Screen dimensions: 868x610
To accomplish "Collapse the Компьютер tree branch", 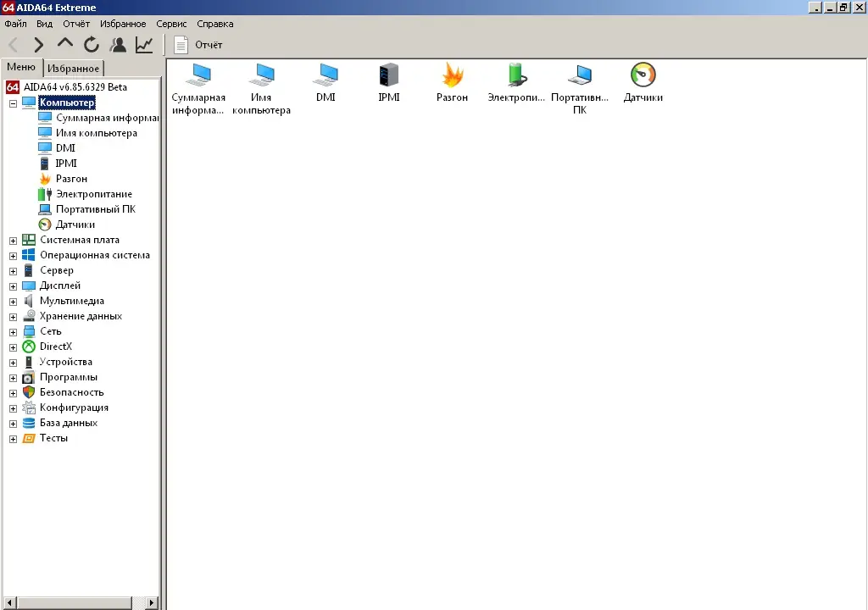I will pos(13,103).
